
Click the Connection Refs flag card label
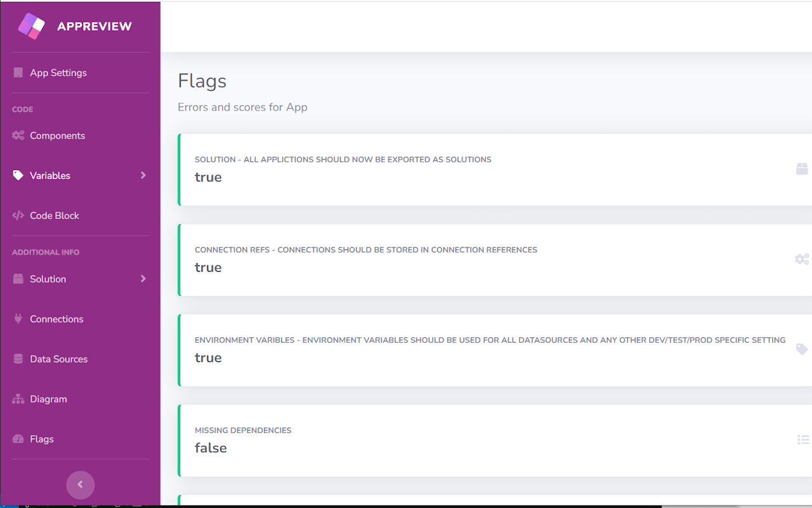click(366, 250)
